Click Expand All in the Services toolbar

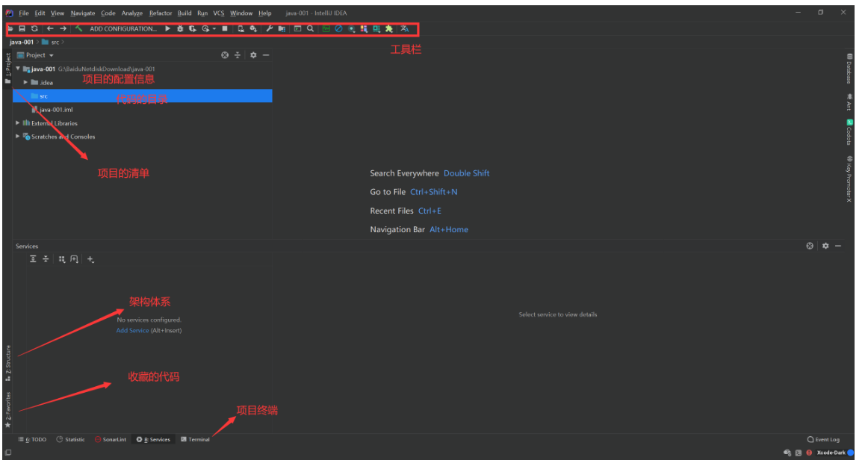[x=33, y=258]
